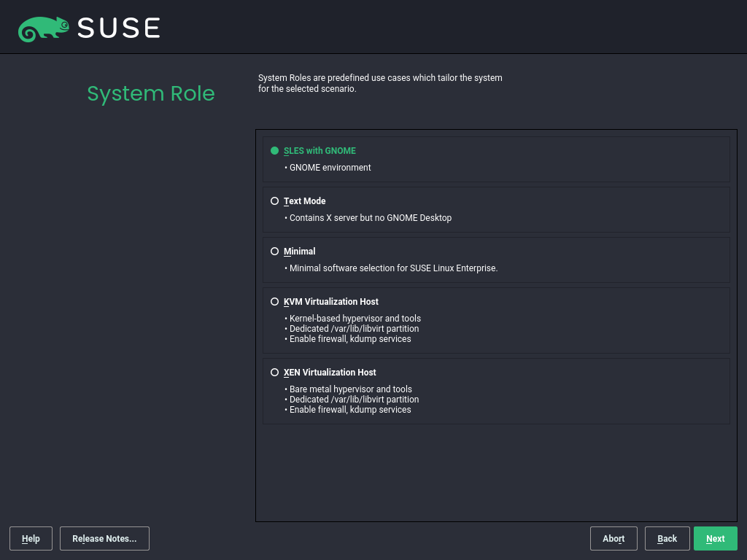The width and height of the screenshot is (747, 560).
Task: Go Back to the previous step
Action: click(667, 539)
